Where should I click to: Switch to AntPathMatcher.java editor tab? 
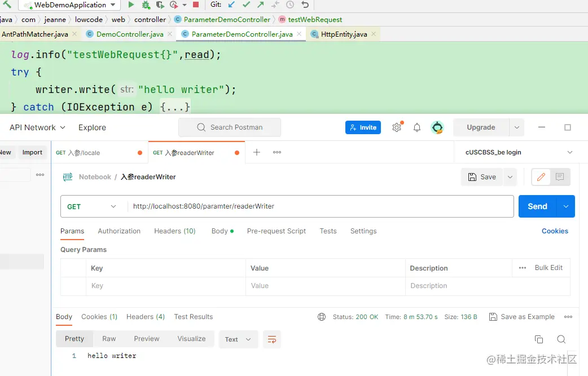(x=35, y=34)
